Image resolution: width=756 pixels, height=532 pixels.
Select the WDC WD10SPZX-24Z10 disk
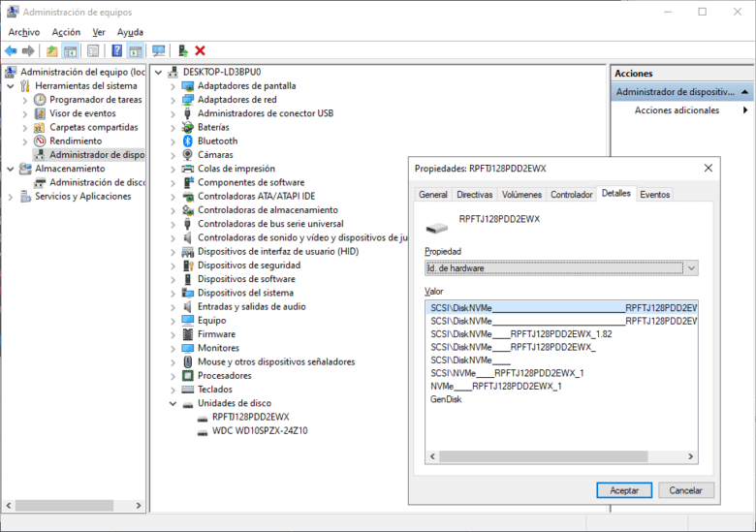pyautogui.click(x=260, y=431)
